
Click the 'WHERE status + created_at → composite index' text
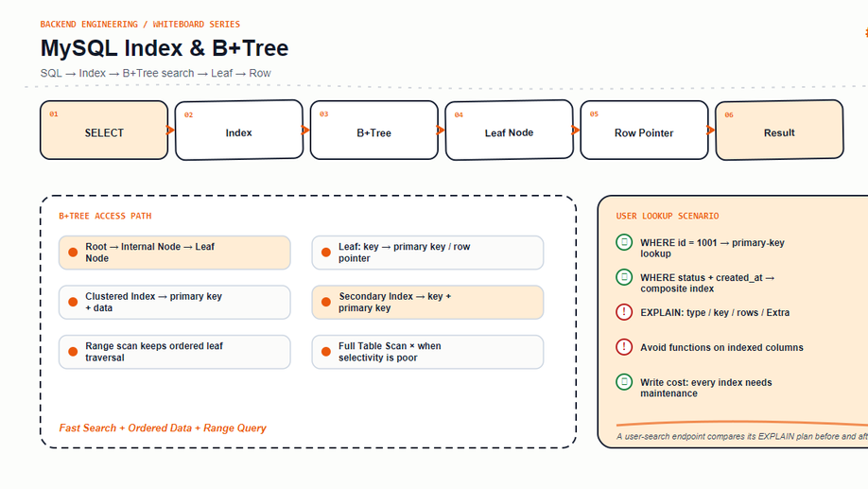pos(708,283)
